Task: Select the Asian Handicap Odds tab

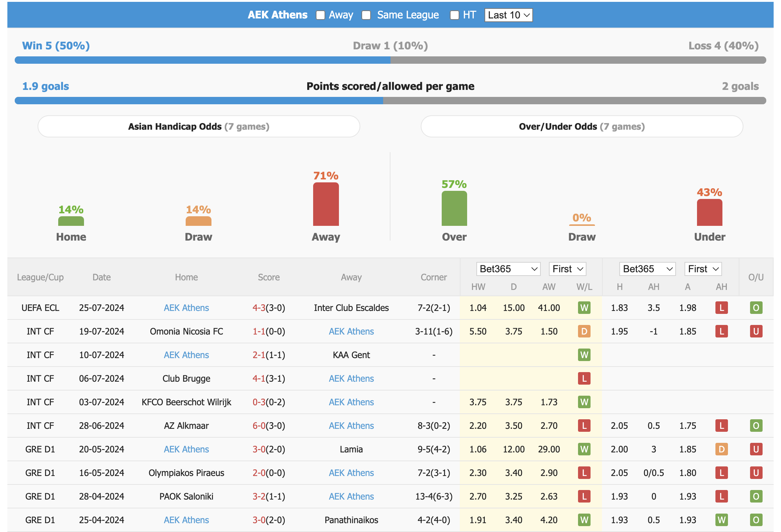Action: pos(199,126)
